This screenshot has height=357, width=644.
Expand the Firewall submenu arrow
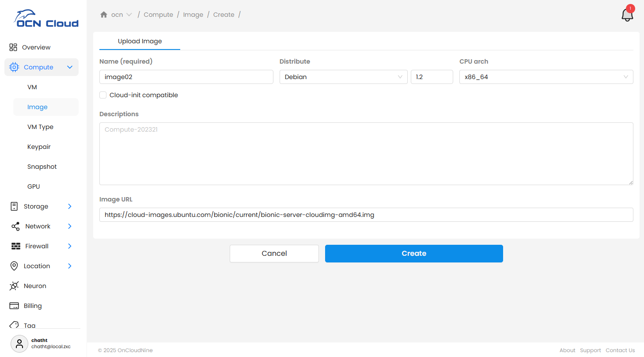70,246
